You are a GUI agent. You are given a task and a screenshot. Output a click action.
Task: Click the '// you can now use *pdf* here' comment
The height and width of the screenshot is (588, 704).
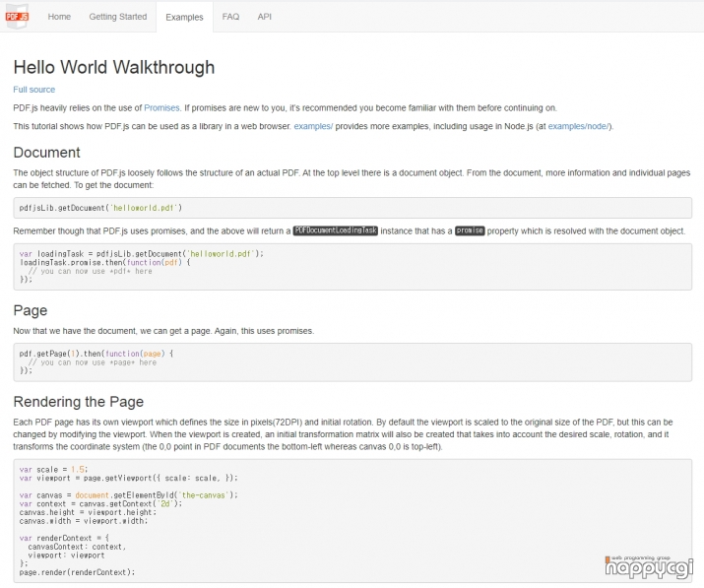(90, 271)
